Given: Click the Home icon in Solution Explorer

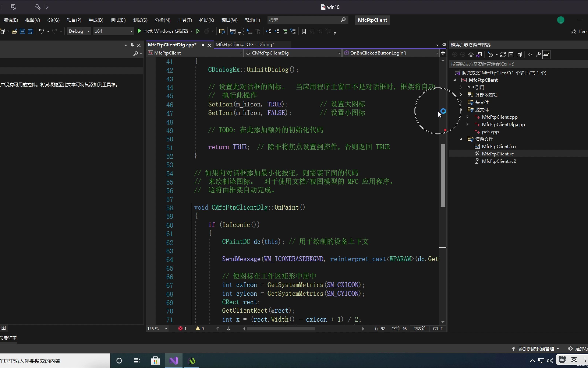Looking at the screenshot, I should [x=471, y=55].
